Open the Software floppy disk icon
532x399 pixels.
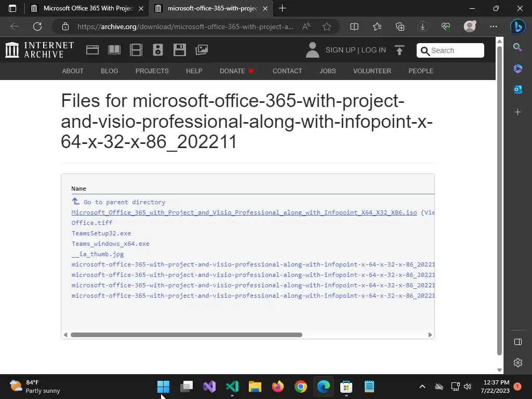pyautogui.click(x=179, y=50)
